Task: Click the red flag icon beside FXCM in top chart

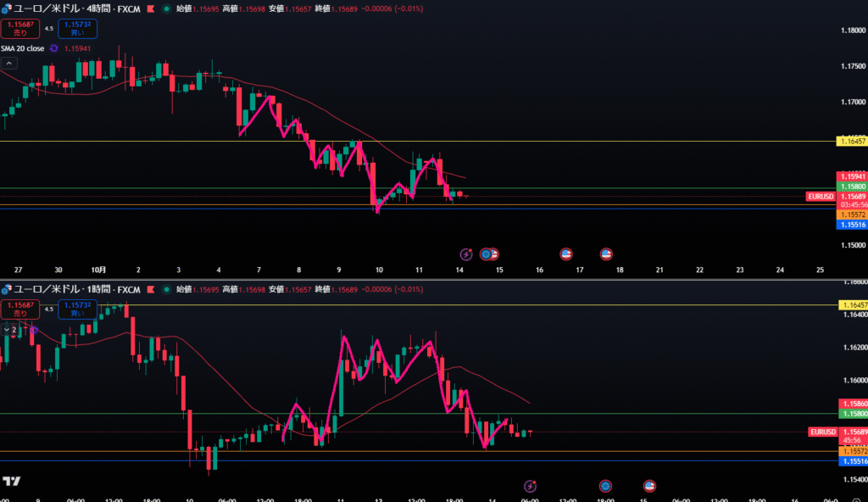Action: (x=151, y=8)
